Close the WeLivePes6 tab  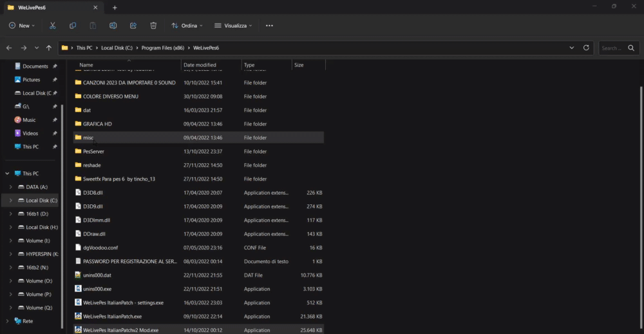[95, 7]
